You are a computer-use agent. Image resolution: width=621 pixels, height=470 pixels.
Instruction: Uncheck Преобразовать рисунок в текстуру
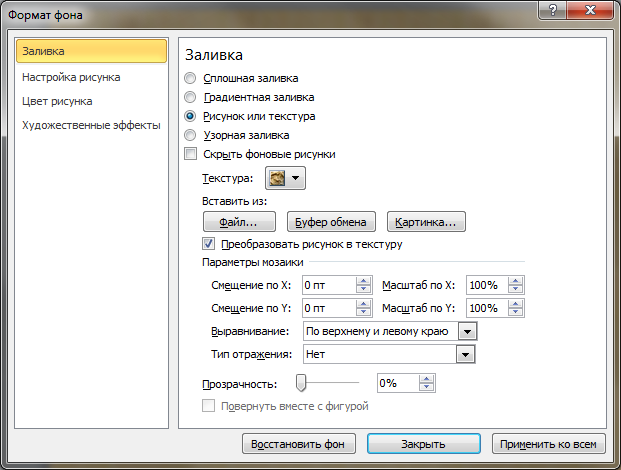(x=208, y=244)
